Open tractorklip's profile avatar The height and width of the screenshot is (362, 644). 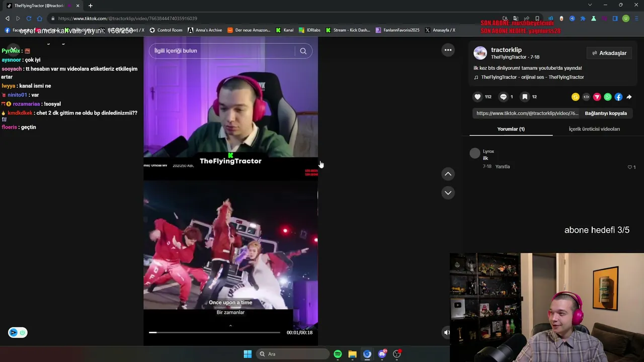click(480, 53)
